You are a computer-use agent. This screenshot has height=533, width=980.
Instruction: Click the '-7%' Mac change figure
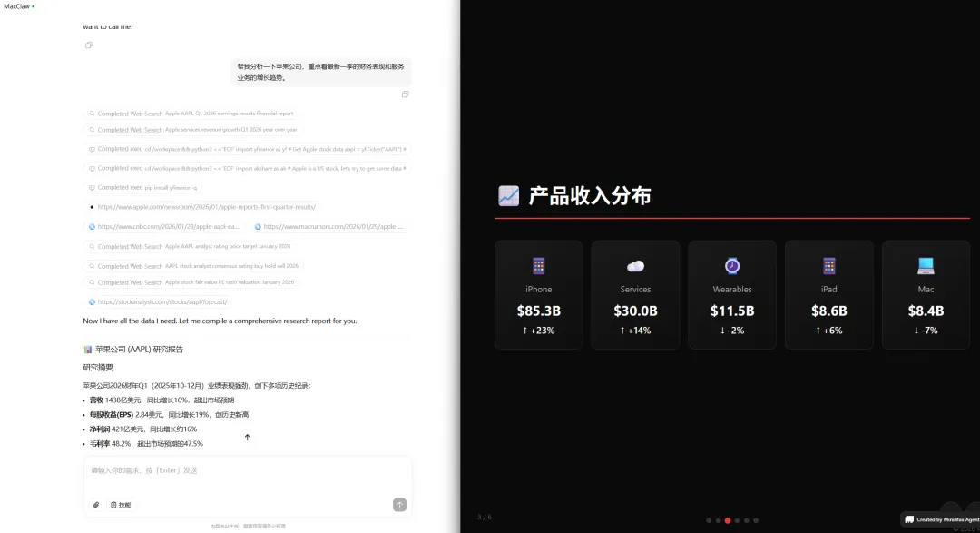pos(926,331)
